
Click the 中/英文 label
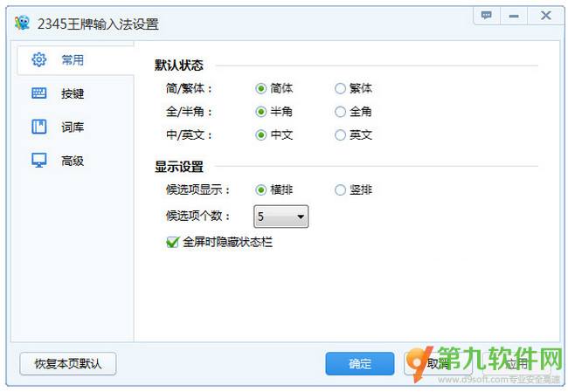[x=189, y=135]
